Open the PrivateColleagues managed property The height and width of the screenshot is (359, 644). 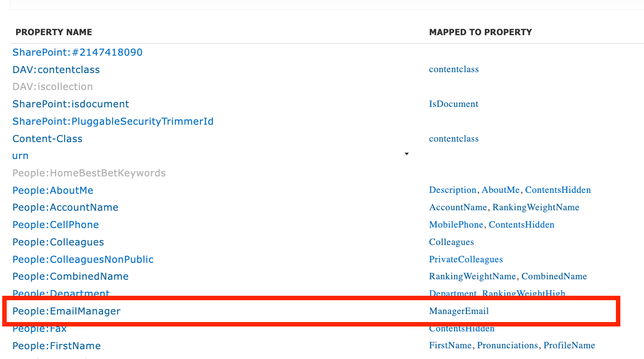(x=466, y=259)
